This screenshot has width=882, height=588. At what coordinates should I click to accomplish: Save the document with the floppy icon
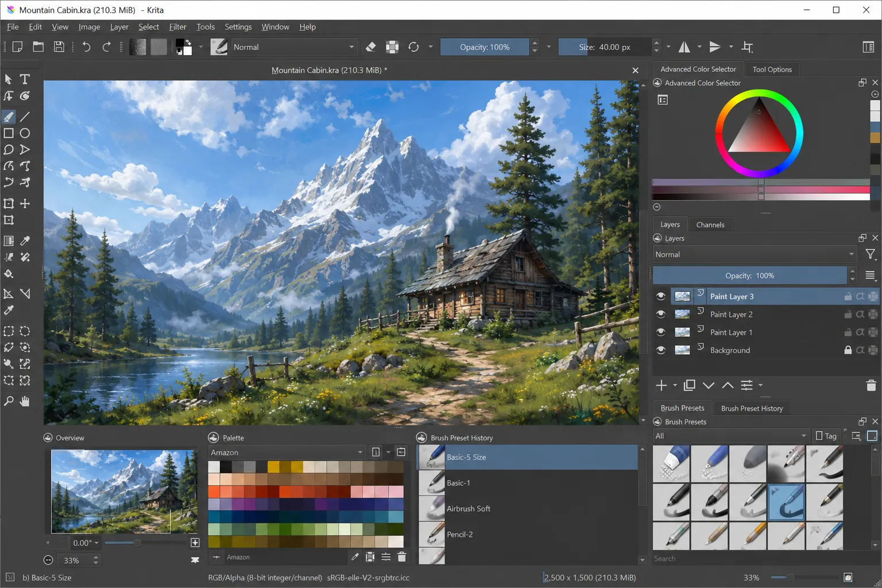click(59, 47)
